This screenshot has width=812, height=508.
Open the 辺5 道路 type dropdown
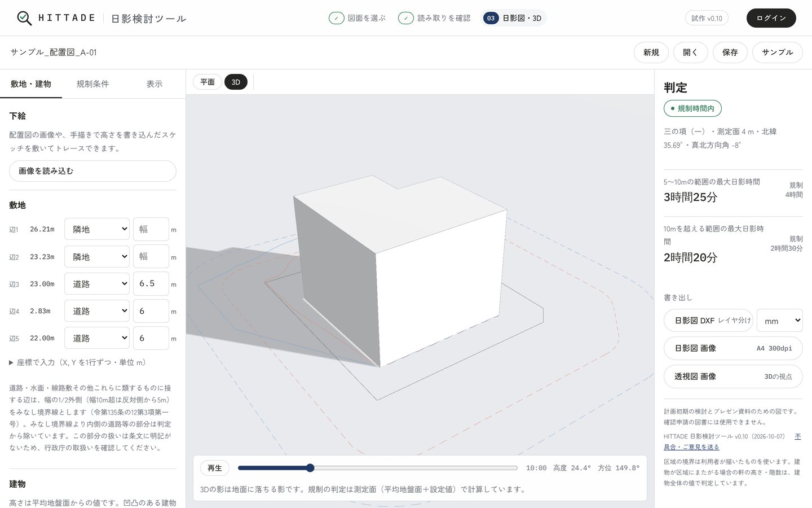[x=97, y=338]
